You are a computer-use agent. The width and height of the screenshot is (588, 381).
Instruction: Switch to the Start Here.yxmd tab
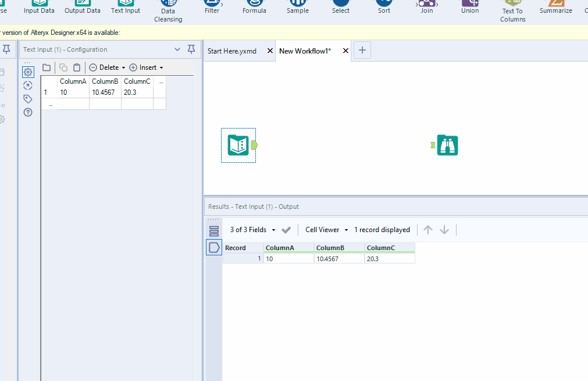(x=231, y=51)
